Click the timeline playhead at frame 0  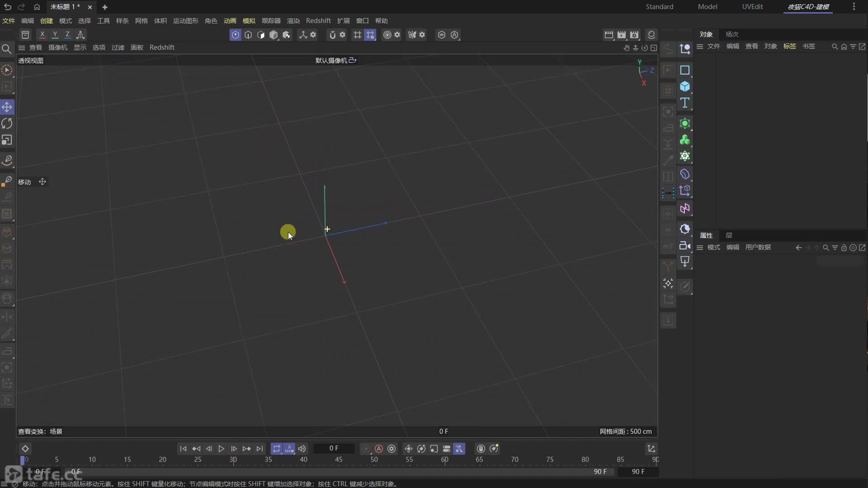tap(23, 460)
